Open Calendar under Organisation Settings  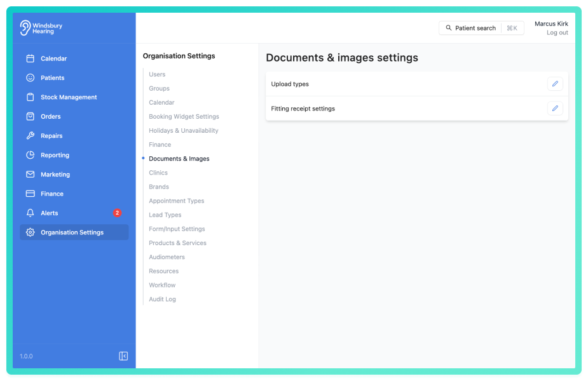tap(161, 102)
